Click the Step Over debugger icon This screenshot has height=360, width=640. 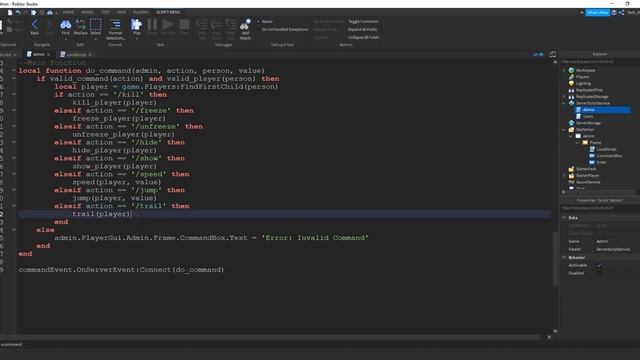coord(217,24)
